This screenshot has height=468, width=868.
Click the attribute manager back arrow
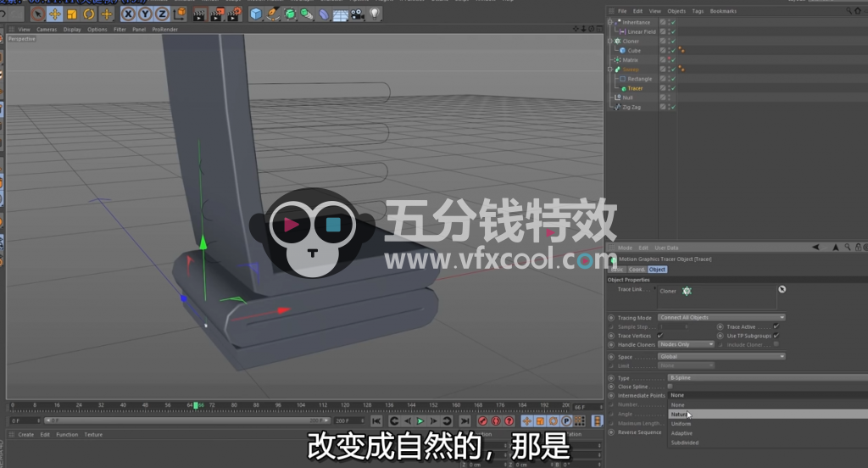[x=815, y=248]
